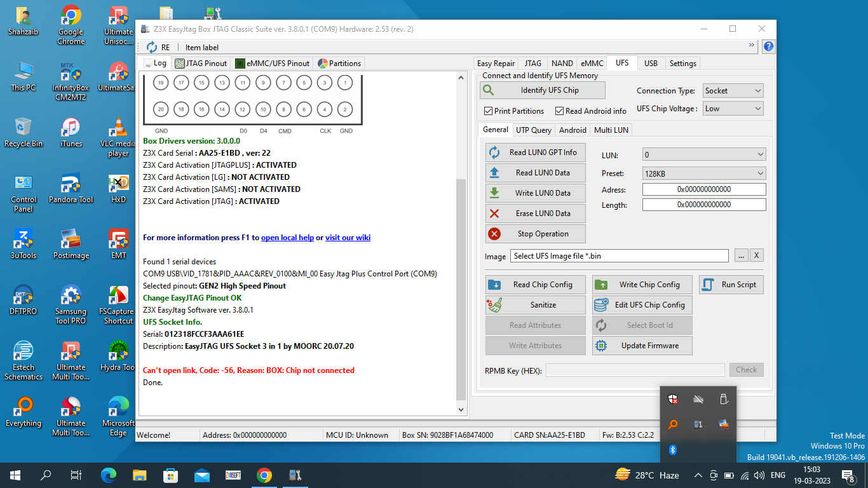Open Google Chrome desktop icon

coord(71,25)
